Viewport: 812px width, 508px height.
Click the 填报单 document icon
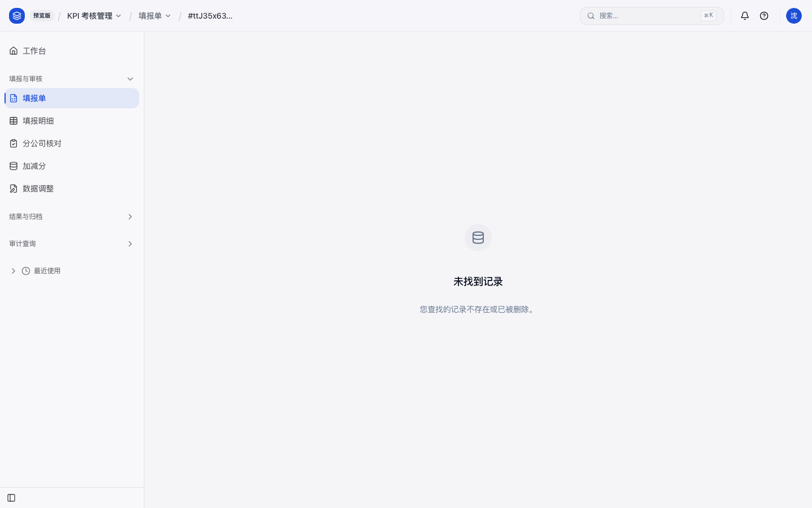(x=14, y=98)
